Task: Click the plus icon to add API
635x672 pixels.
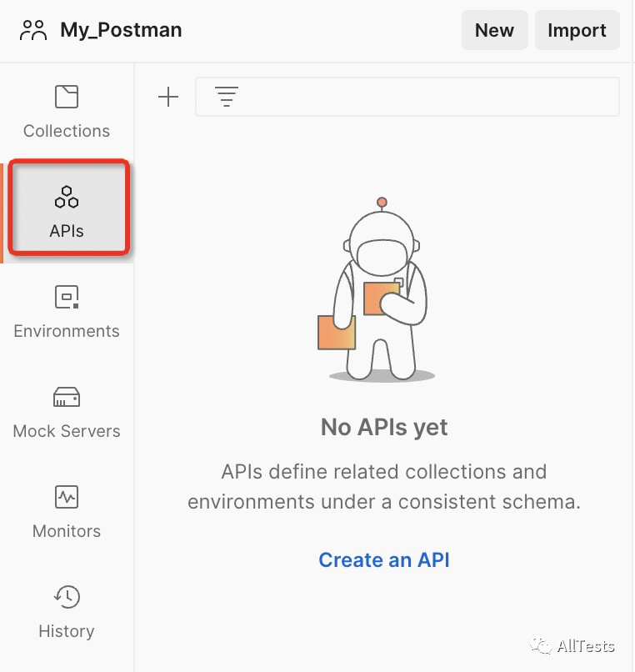Action: [x=168, y=97]
